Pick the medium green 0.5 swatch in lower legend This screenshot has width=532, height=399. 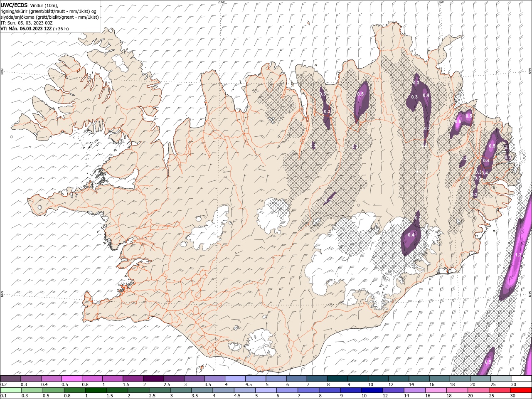(53, 390)
